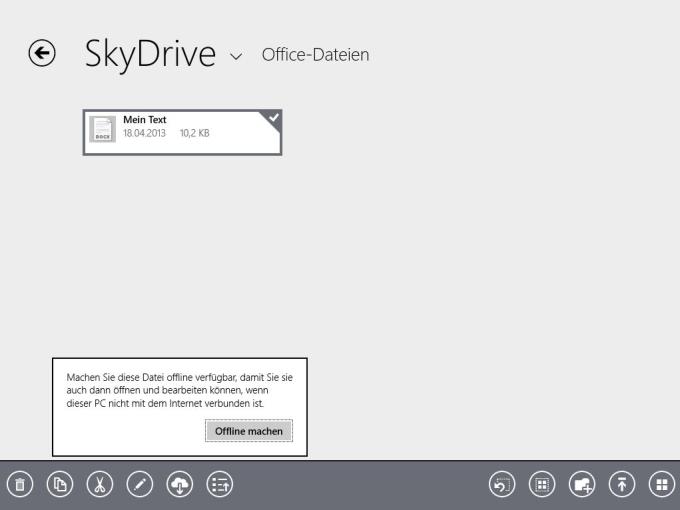Upload files using the upload arrow icon
The image size is (680, 510).
(x=622, y=484)
